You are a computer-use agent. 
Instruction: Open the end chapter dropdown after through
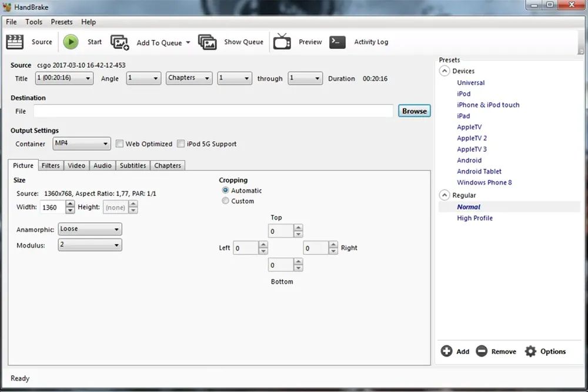[305, 78]
